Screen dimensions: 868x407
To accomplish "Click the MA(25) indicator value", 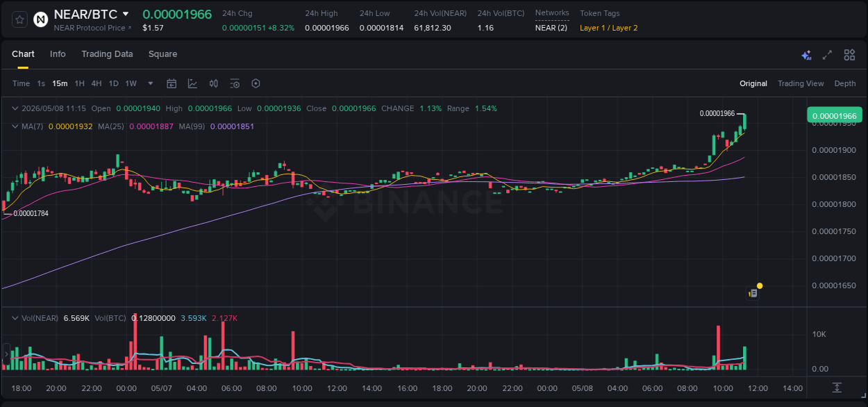I will 151,126.
